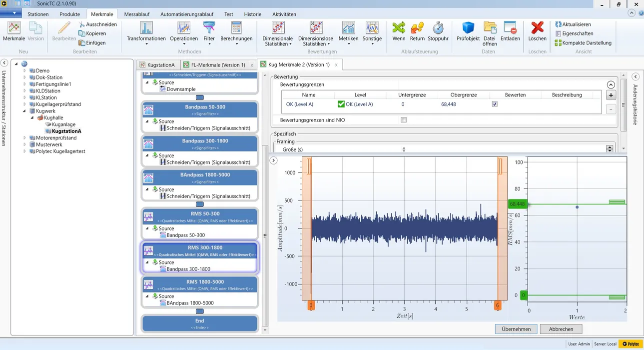Viewport: 644px width, 350px height.
Task: Open the Historie ribbon tab
Action: (x=252, y=14)
